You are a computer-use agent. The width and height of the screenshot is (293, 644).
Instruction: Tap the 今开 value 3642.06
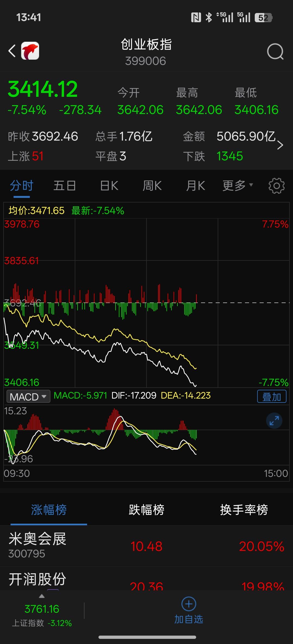pyautogui.click(x=140, y=110)
